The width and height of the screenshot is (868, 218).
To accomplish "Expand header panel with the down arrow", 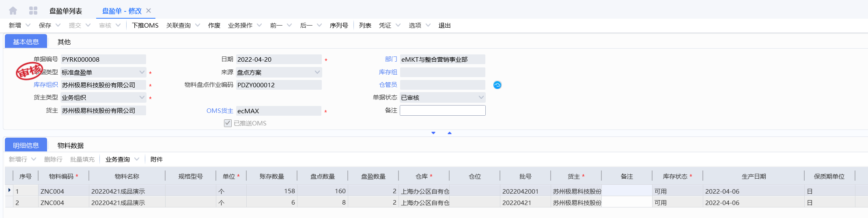I will 433,133.
